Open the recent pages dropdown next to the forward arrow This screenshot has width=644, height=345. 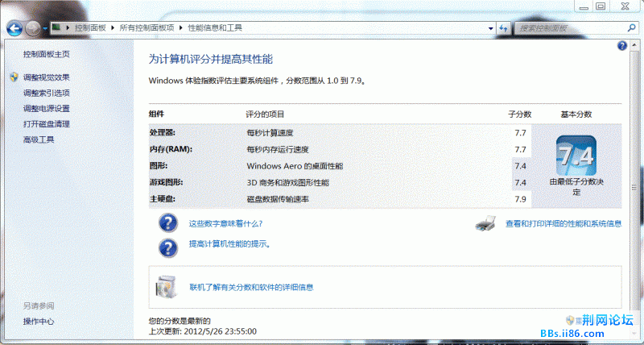click(45, 29)
